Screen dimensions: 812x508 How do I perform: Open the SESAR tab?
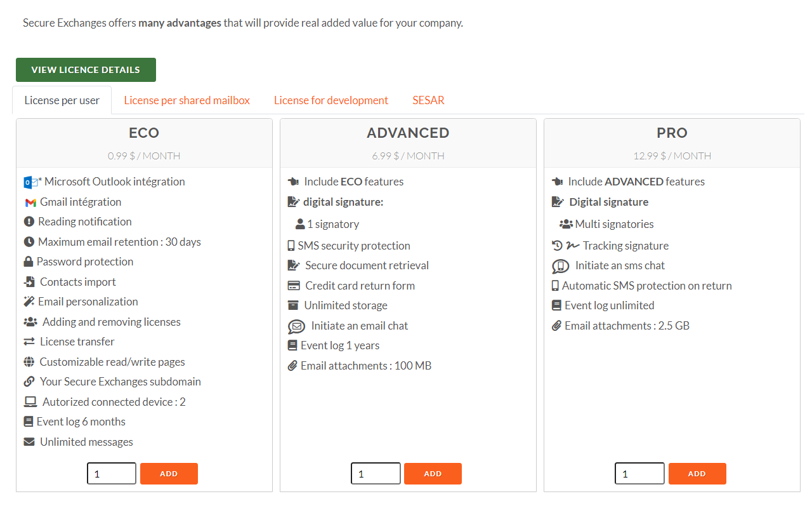428,100
